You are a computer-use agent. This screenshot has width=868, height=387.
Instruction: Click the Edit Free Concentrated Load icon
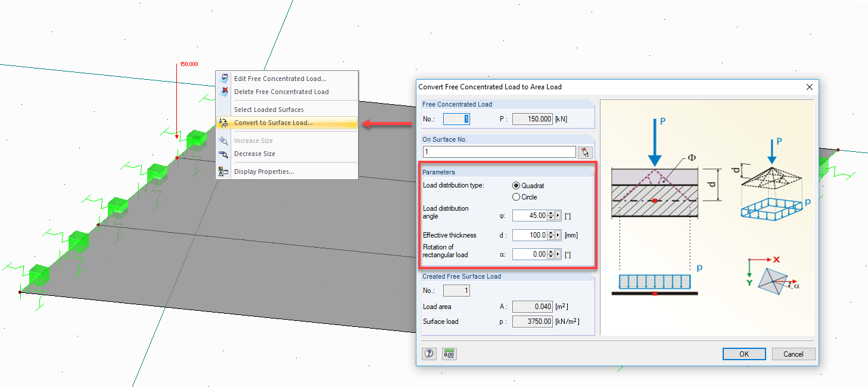224,79
